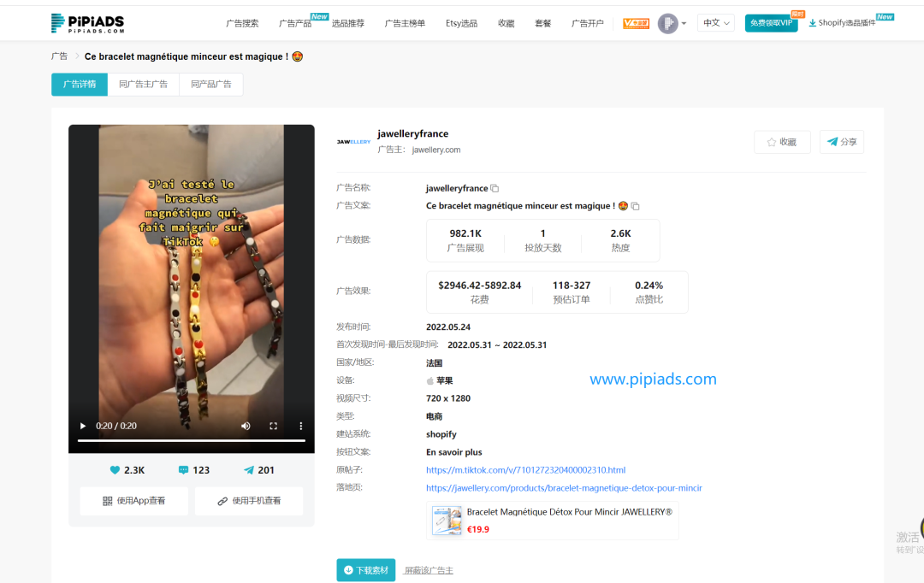Click the 0.24% like rate value
This screenshot has width=924, height=583.
(x=649, y=286)
